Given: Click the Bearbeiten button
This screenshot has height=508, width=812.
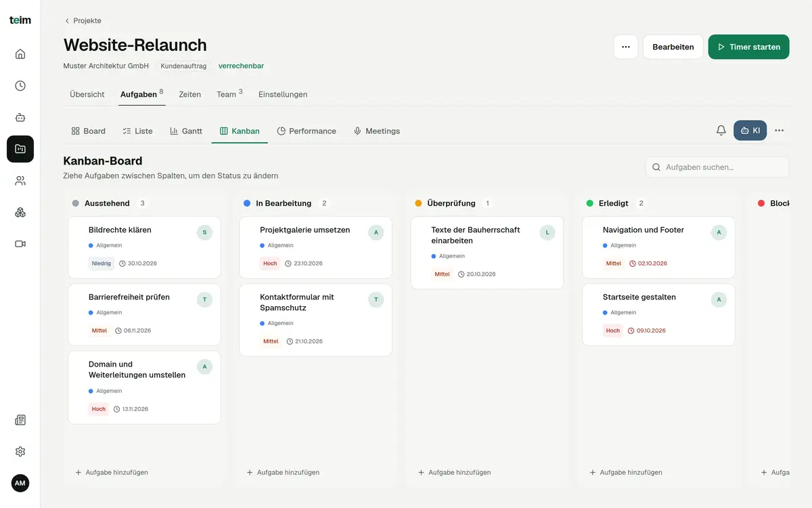Looking at the screenshot, I should (x=673, y=47).
